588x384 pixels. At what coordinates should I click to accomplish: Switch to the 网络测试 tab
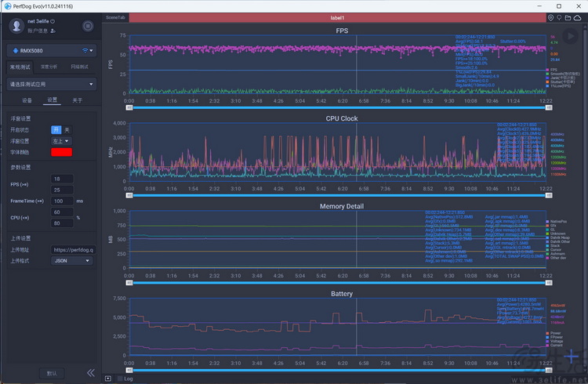pyautogui.click(x=79, y=67)
